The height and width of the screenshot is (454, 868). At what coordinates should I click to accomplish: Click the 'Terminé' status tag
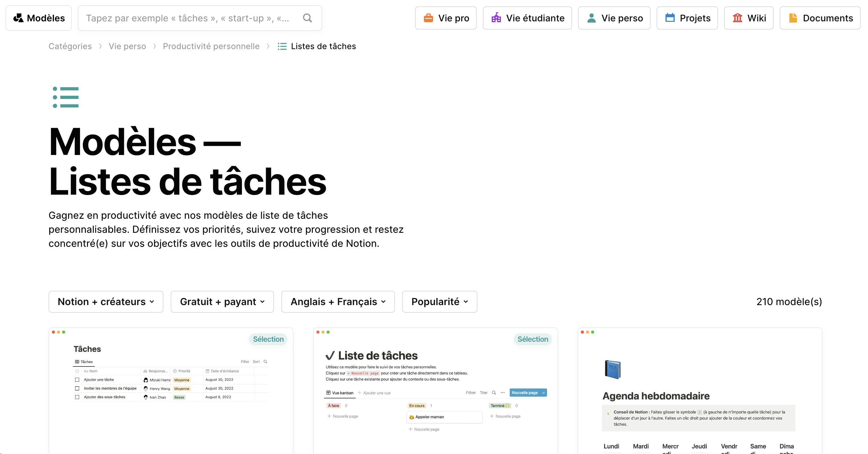point(500,406)
